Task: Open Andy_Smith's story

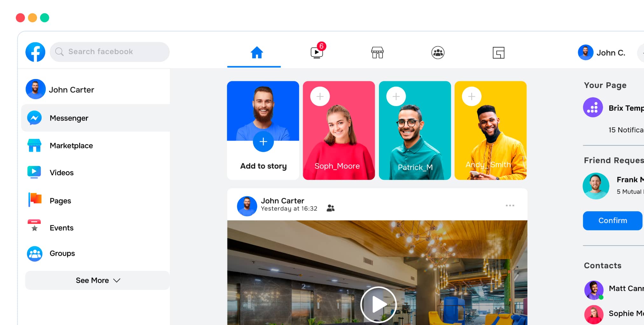Action: pyautogui.click(x=490, y=130)
